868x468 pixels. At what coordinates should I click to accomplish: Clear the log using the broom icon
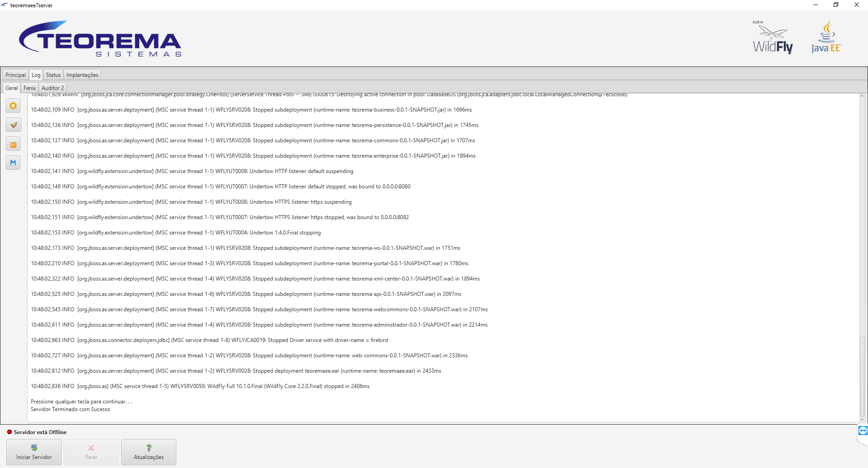(13, 125)
